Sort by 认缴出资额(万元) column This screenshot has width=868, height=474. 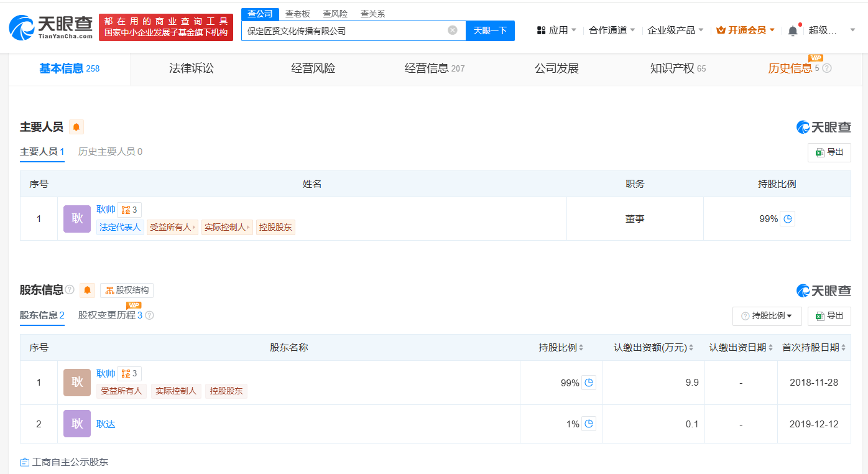pos(653,348)
